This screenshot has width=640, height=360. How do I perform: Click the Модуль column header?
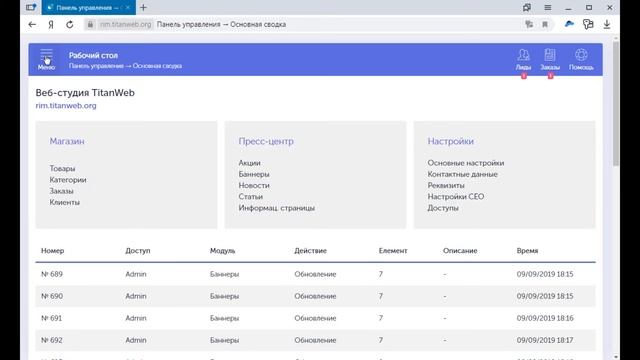click(x=222, y=251)
